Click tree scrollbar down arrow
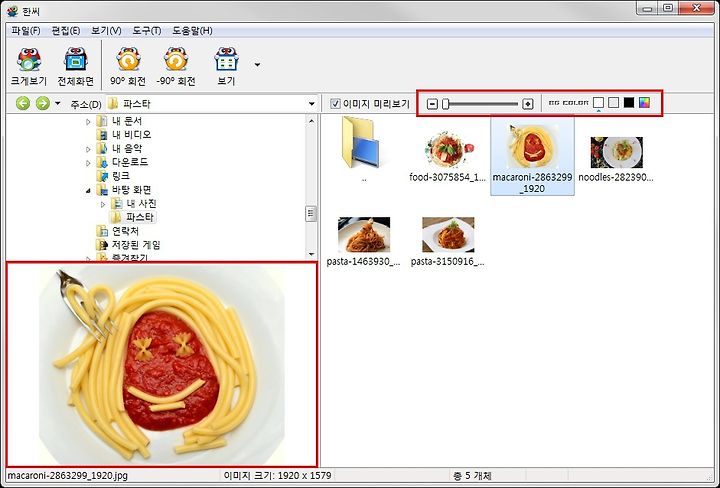The image size is (720, 488). click(312, 254)
